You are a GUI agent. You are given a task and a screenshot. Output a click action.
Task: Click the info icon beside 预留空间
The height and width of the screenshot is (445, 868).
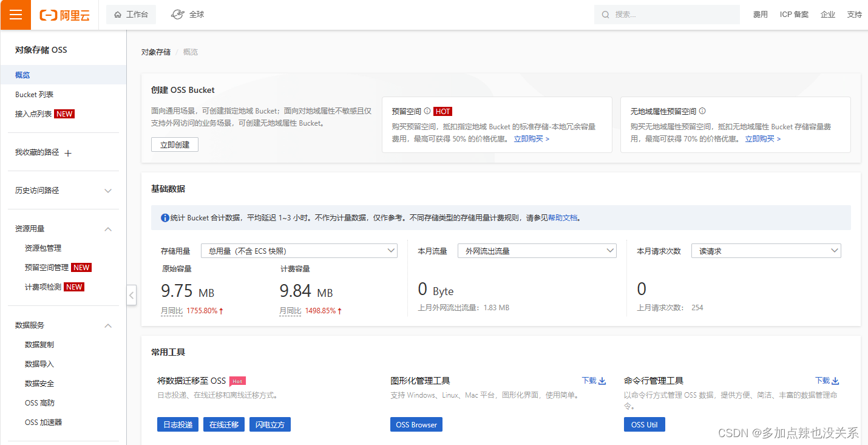pos(427,111)
